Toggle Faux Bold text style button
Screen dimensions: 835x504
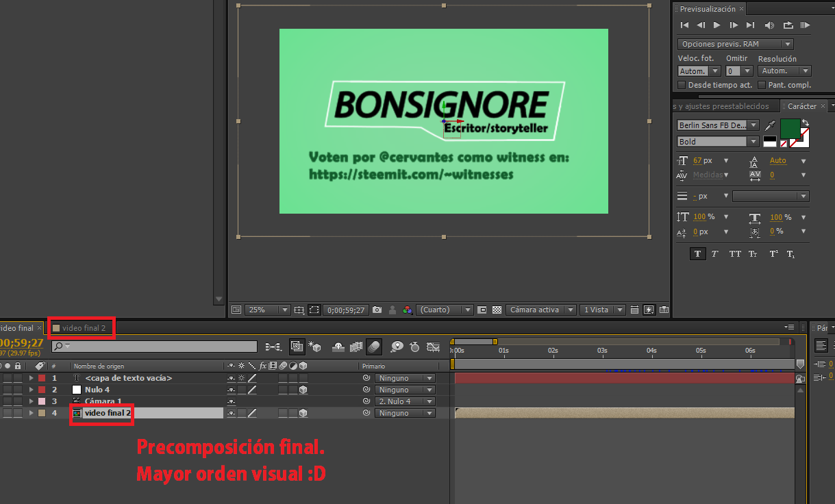697,253
